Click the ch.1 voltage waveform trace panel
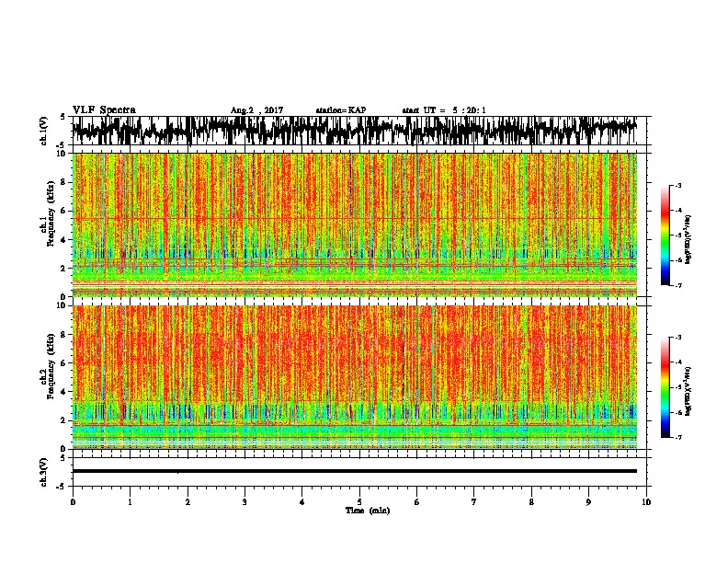Screen dimensions: 728x563 [x=359, y=131]
